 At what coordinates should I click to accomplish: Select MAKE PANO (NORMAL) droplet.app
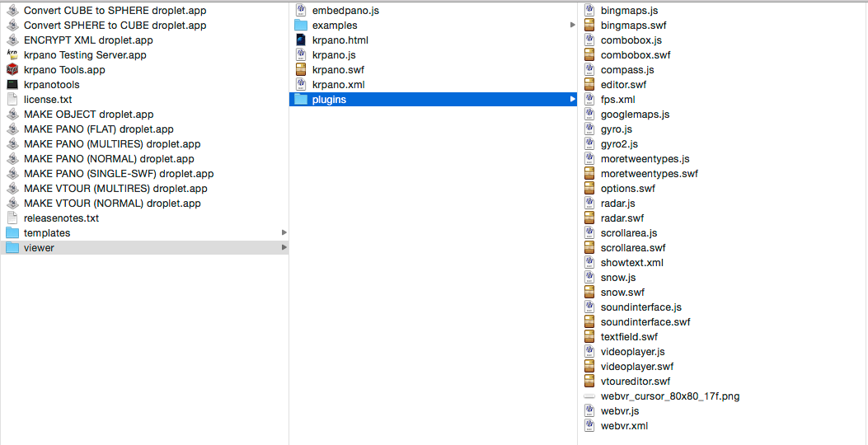click(x=109, y=159)
